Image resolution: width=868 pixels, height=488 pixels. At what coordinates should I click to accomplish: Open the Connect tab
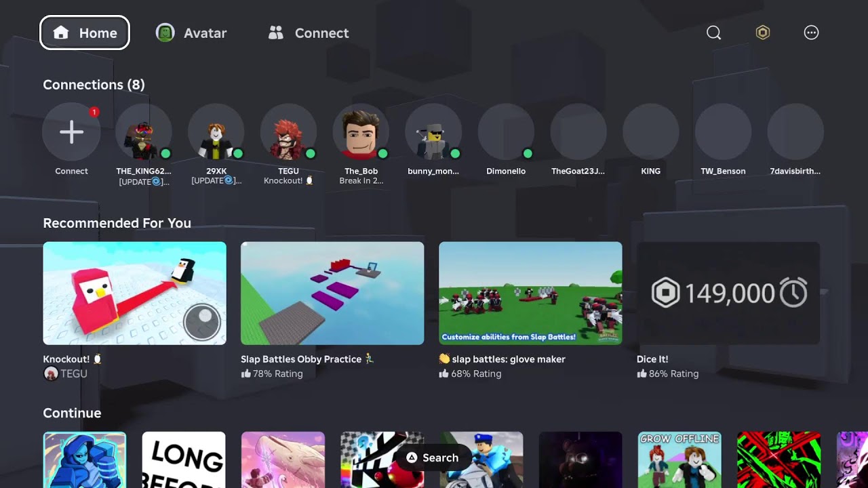[x=309, y=33]
